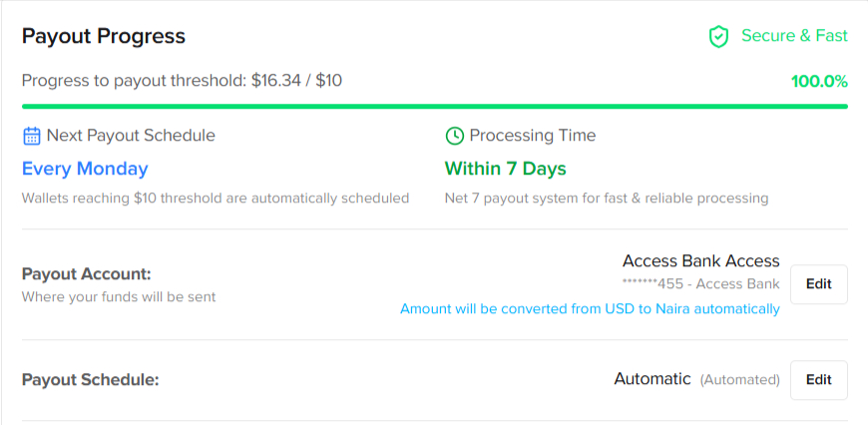The image size is (868, 425).
Task: Click the masked account number ending 455
Action: [x=700, y=284]
